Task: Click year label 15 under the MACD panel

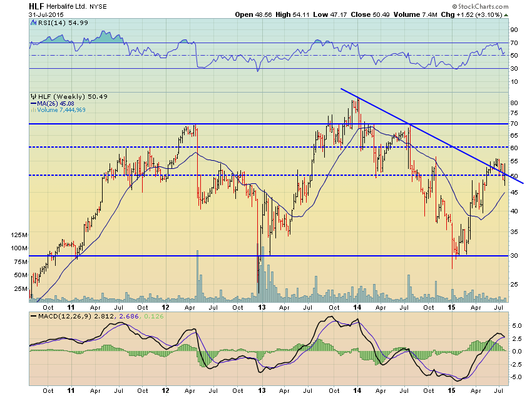Action: coord(451,390)
